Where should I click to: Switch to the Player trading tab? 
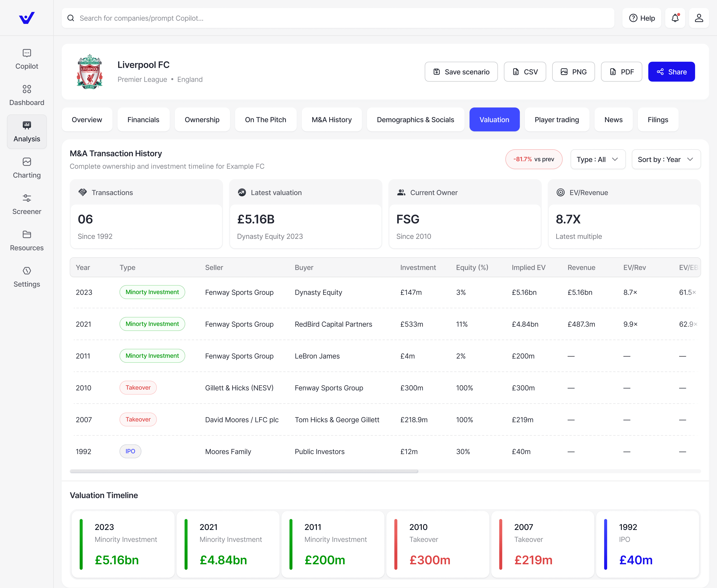click(x=557, y=119)
